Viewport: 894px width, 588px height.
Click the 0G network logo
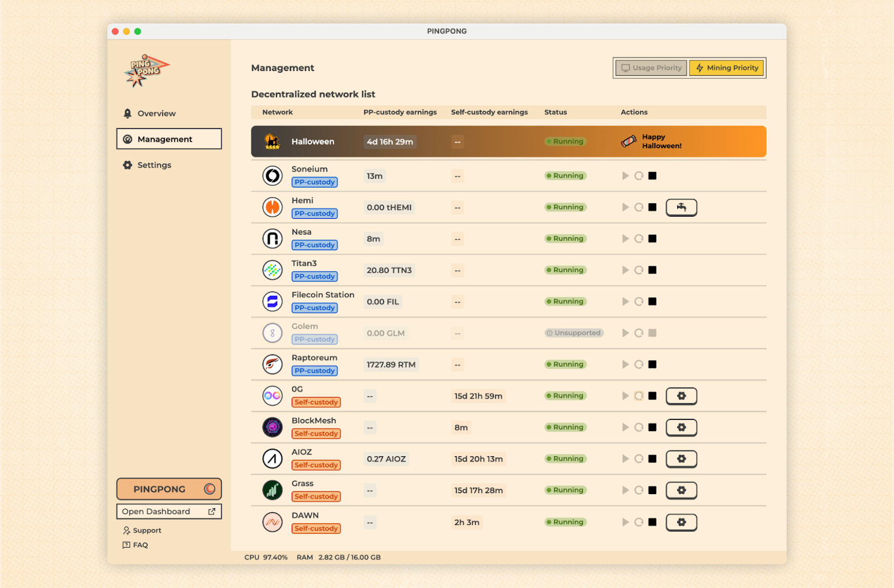(273, 396)
